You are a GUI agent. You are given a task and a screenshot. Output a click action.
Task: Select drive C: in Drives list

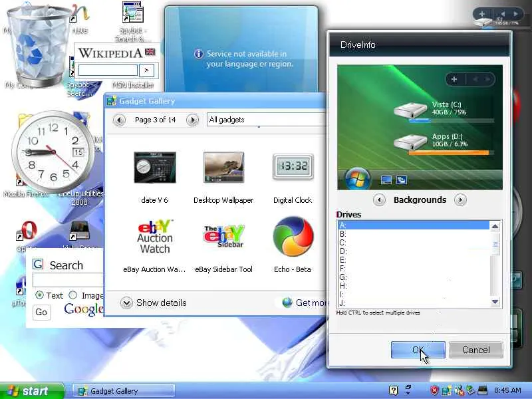[414, 243]
